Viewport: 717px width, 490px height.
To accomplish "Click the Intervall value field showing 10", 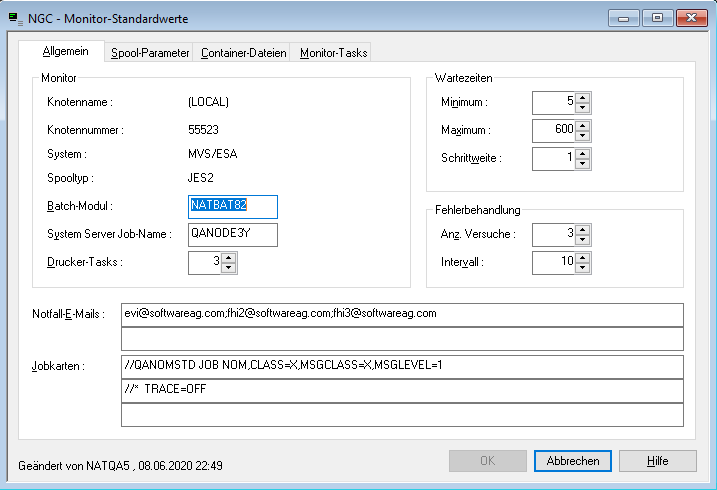I will 554,263.
